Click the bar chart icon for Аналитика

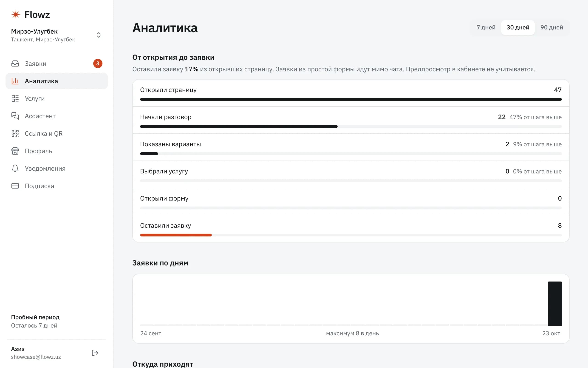pyautogui.click(x=15, y=81)
